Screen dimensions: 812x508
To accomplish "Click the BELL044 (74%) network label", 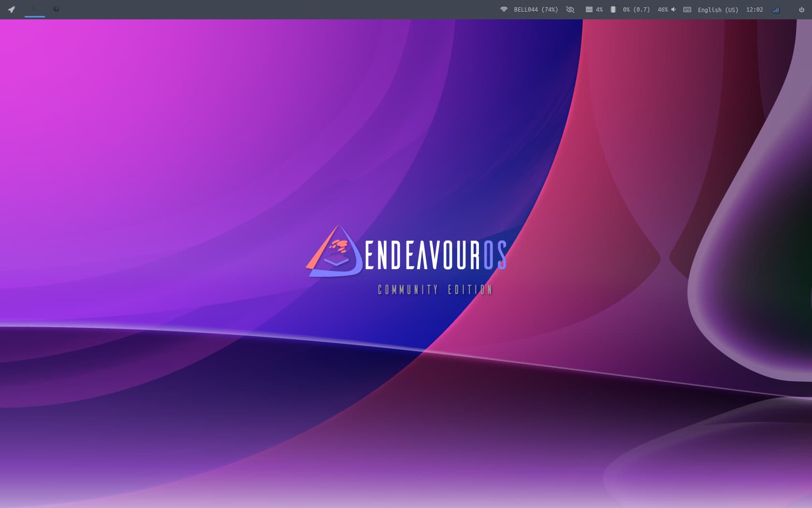I will click(x=536, y=10).
